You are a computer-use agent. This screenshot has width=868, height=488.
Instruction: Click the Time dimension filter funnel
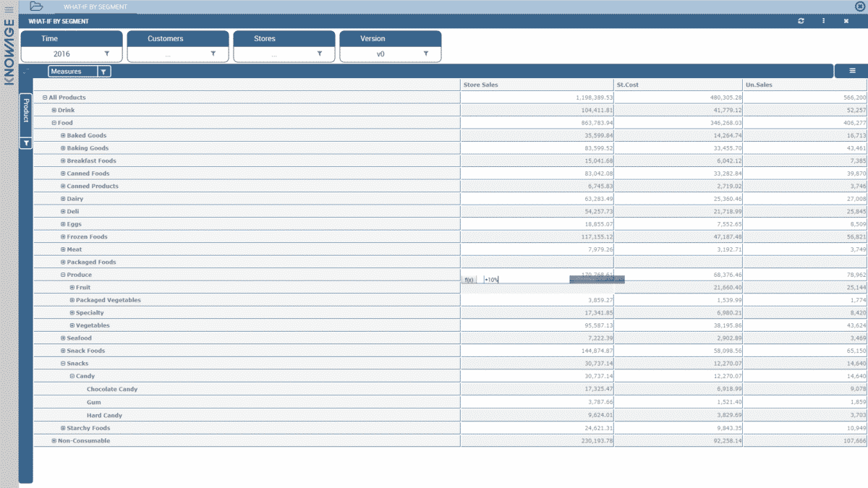tap(107, 54)
